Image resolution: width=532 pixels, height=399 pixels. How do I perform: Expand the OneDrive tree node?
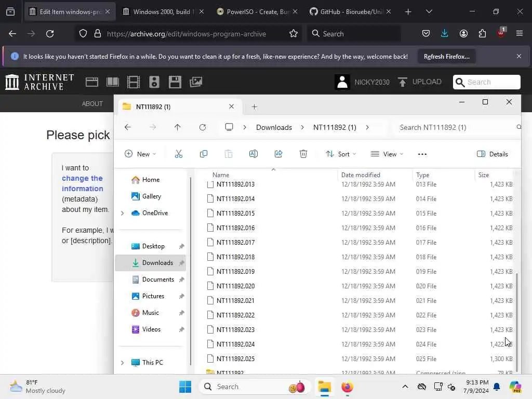(x=123, y=213)
